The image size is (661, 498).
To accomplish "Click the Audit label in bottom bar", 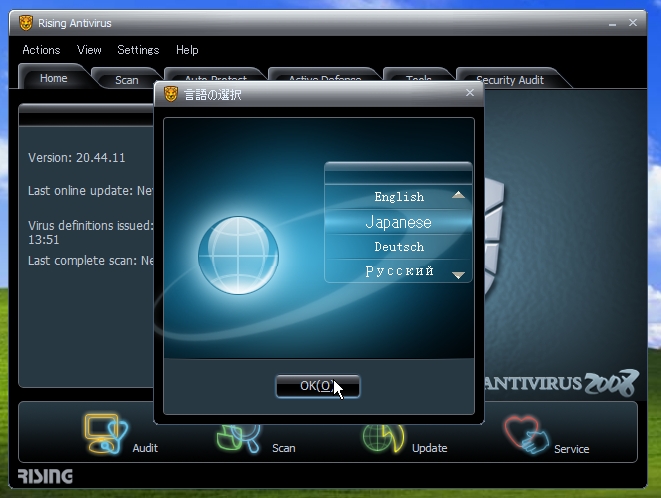I will pyautogui.click(x=145, y=448).
